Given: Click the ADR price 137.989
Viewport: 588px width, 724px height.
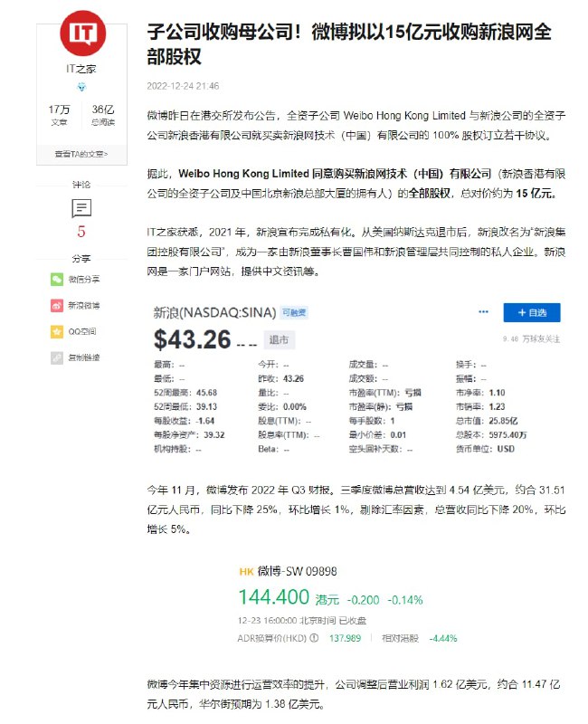Looking at the screenshot, I should click(345, 638).
